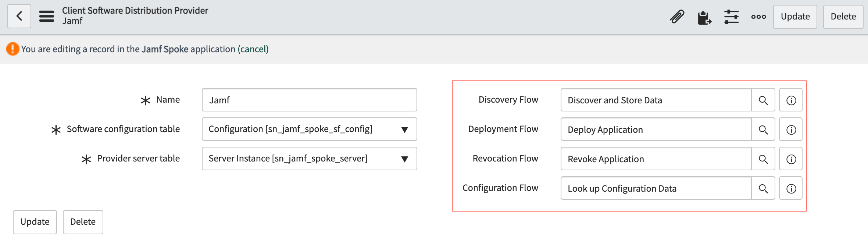868x238 pixels.
Task: Click the Discovery Flow label
Action: pyautogui.click(x=508, y=100)
